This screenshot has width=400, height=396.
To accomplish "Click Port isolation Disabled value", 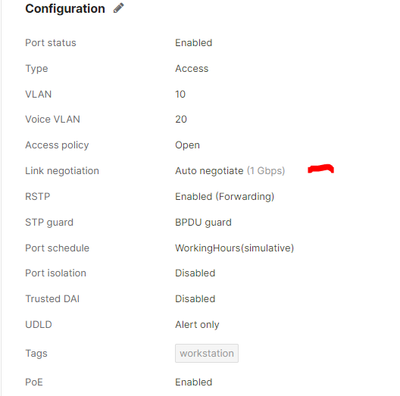I will point(195,273).
